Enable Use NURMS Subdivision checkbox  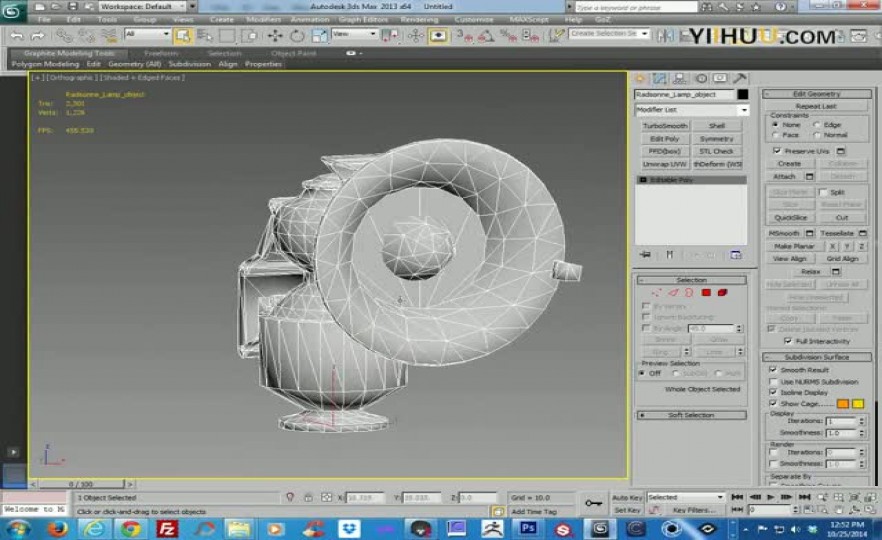click(x=773, y=381)
